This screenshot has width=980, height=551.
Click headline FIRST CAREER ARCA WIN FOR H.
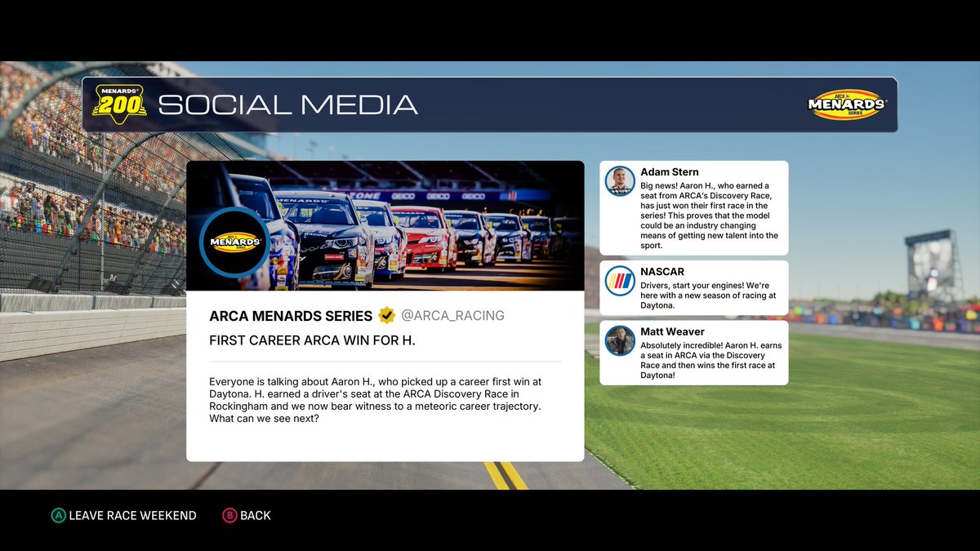313,340
